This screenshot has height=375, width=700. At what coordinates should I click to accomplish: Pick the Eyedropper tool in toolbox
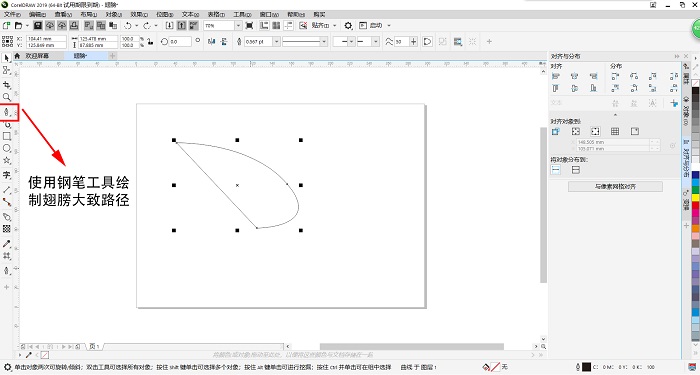click(x=7, y=244)
